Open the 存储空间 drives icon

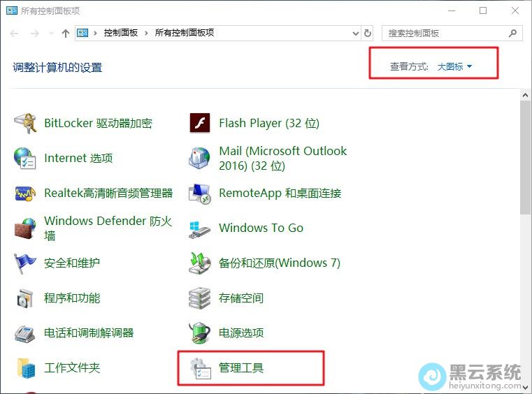click(199, 298)
